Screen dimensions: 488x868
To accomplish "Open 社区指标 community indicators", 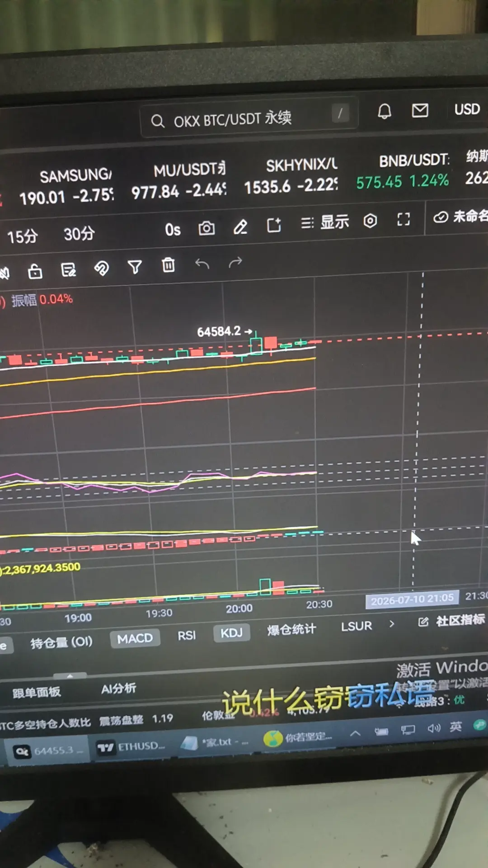I will tap(452, 620).
